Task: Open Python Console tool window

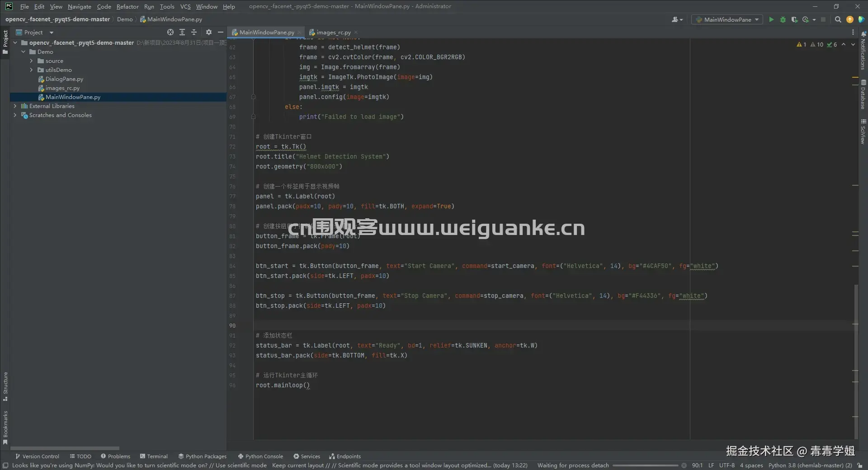Action: pos(260,456)
